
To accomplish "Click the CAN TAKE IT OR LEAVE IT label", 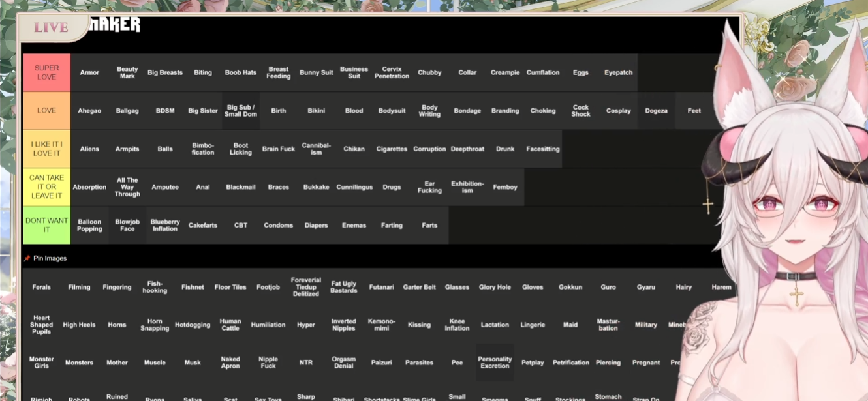I will pyautogui.click(x=46, y=187).
